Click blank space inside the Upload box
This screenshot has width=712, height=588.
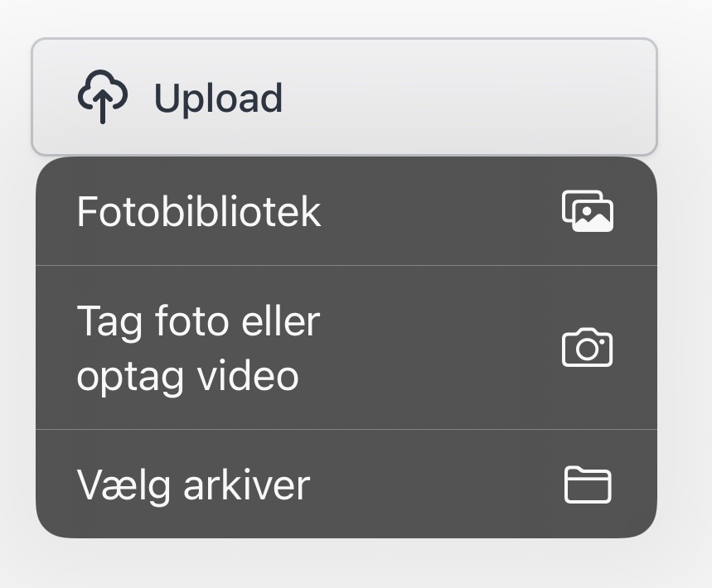pyautogui.click(x=467, y=97)
